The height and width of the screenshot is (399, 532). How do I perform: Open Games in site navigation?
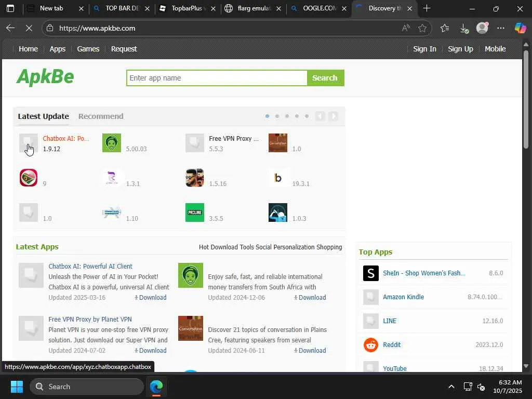[x=88, y=49]
